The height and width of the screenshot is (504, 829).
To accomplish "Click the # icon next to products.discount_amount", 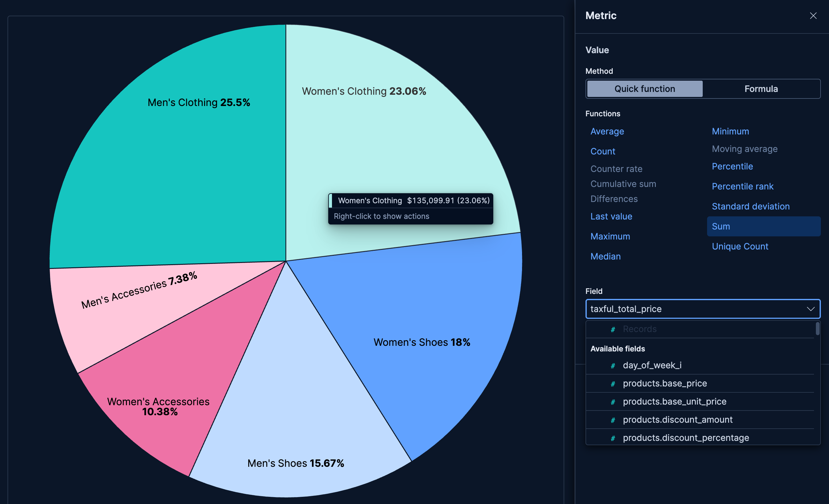I will pyautogui.click(x=613, y=420).
